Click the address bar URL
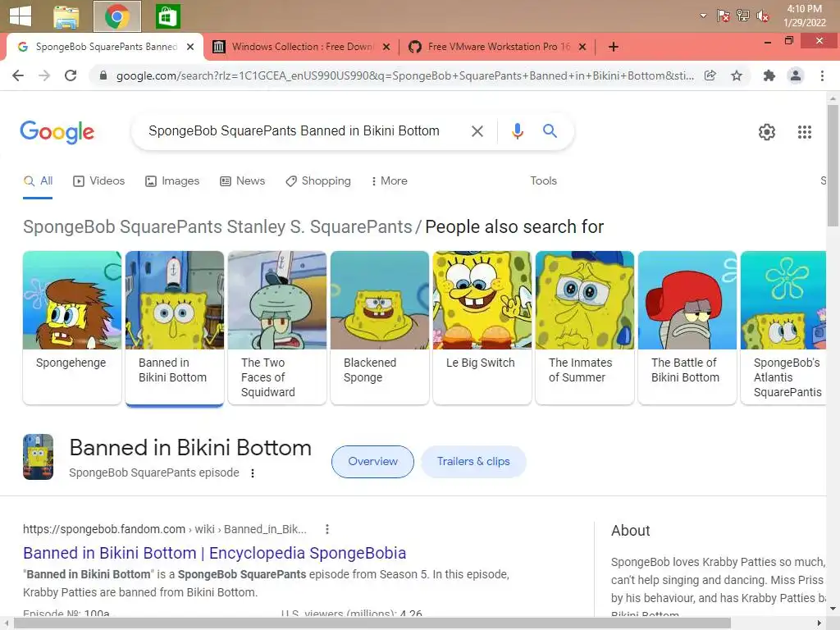The image size is (840, 630). (404, 75)
